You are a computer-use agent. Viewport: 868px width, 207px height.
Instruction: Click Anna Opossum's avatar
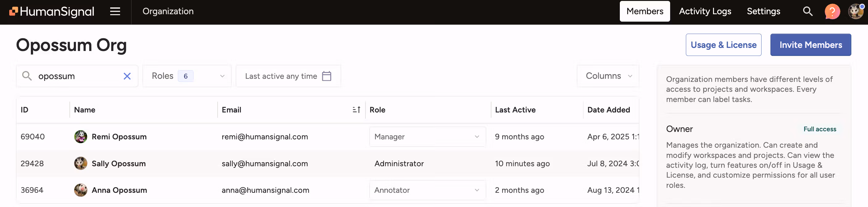[81, 190]
